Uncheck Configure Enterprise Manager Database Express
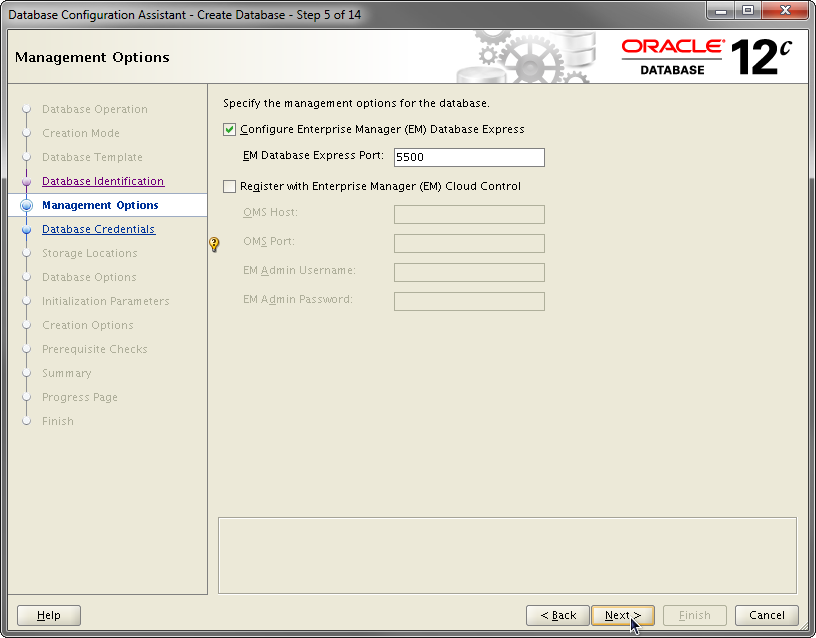Viewport: 816px width, 638px height. (x=230, y=129)
